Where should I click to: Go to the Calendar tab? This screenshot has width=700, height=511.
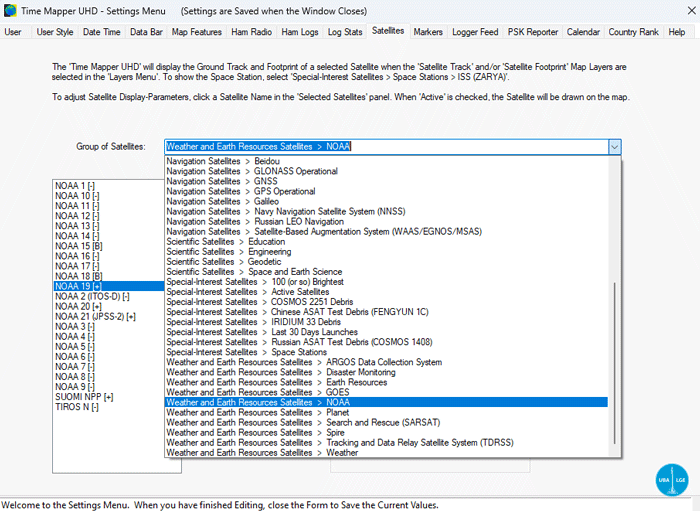[583, 32]
